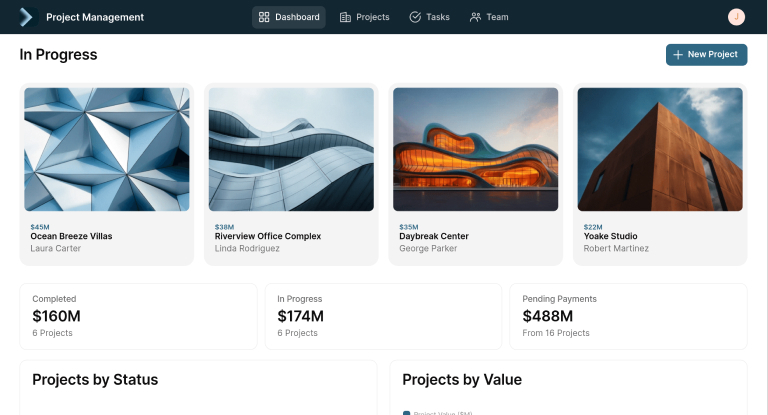Click the Riverview Office Complex title
This screenshot has height=415, width=768.
coord(268,236)
